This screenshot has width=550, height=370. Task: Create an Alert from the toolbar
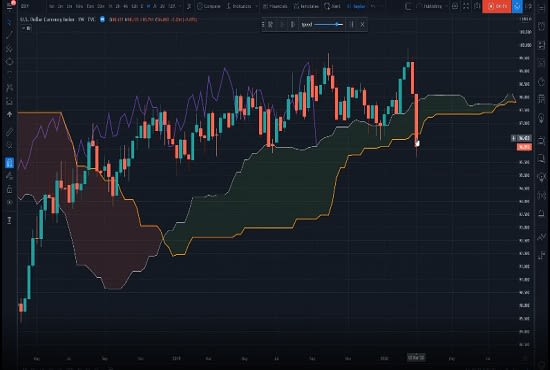tap(333, 6)
